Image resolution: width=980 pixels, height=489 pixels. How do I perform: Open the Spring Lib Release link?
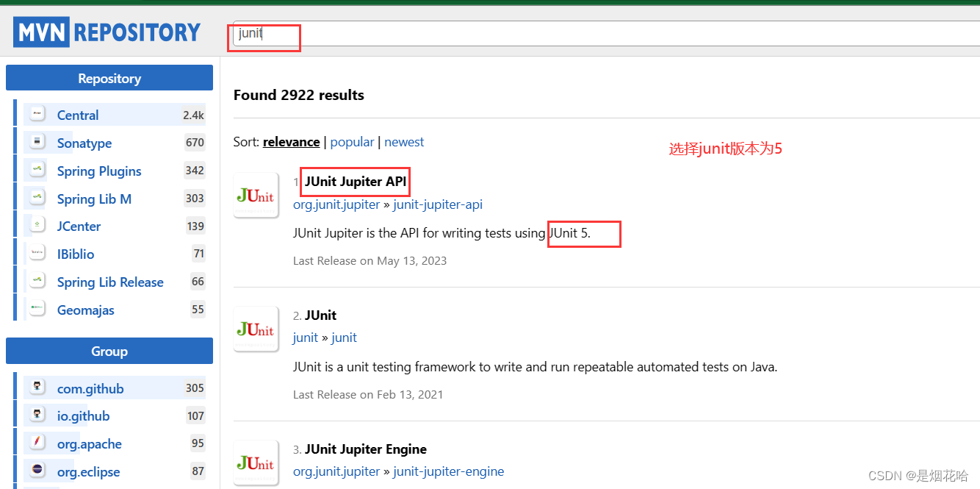point(110,282)
